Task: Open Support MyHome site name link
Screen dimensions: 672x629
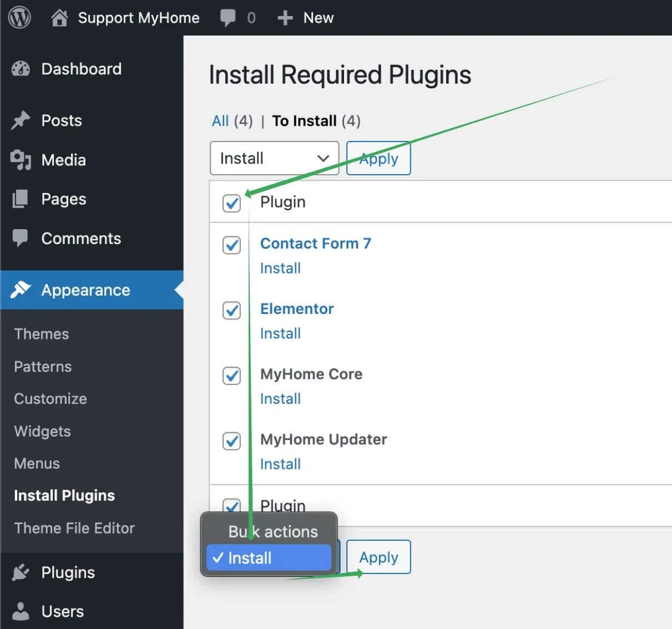Action: click(x=139, y=18)
